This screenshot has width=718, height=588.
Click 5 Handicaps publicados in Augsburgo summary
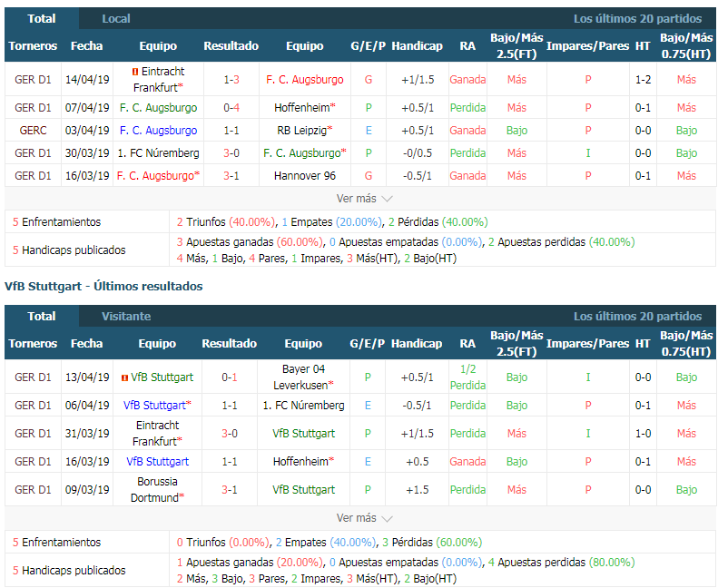(x=69, y=250)
